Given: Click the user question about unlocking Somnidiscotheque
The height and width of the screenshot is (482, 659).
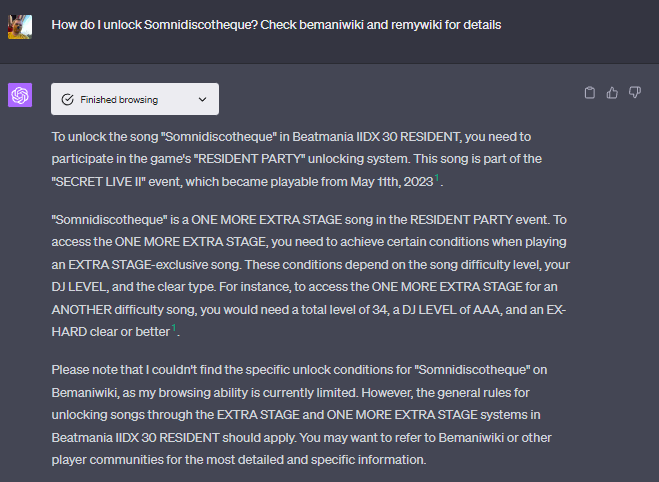Looking at the screenshot, I should [x=276, y=24].
